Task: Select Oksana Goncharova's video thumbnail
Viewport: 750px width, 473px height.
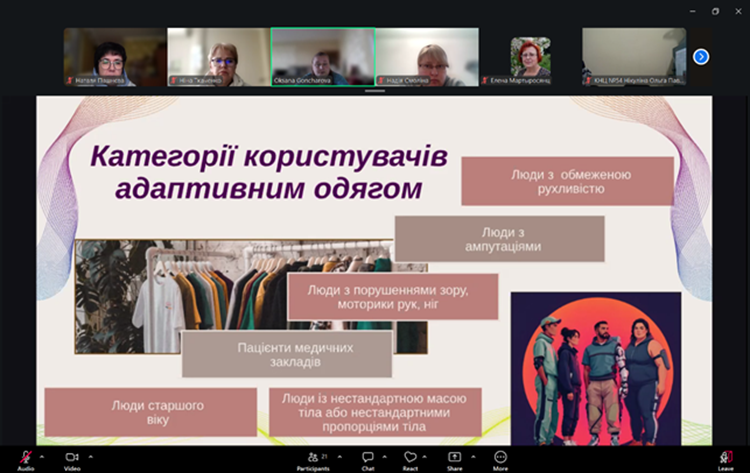Action: pos(322,57)
